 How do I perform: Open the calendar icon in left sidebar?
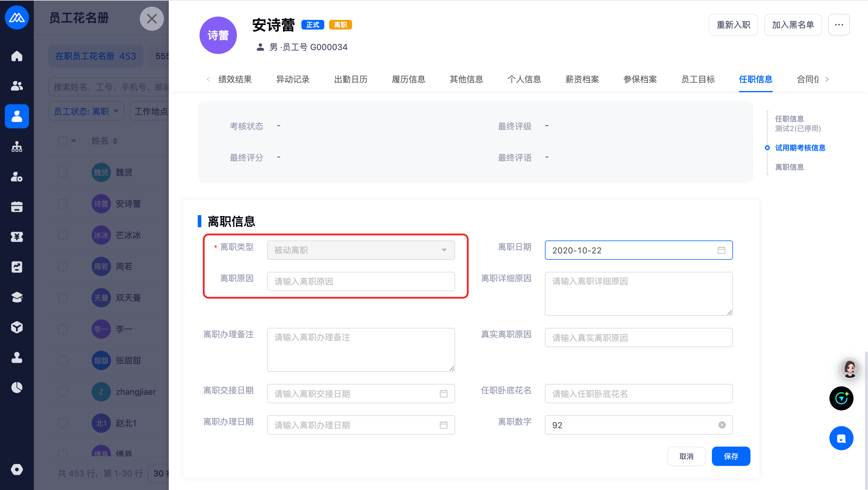17,207
